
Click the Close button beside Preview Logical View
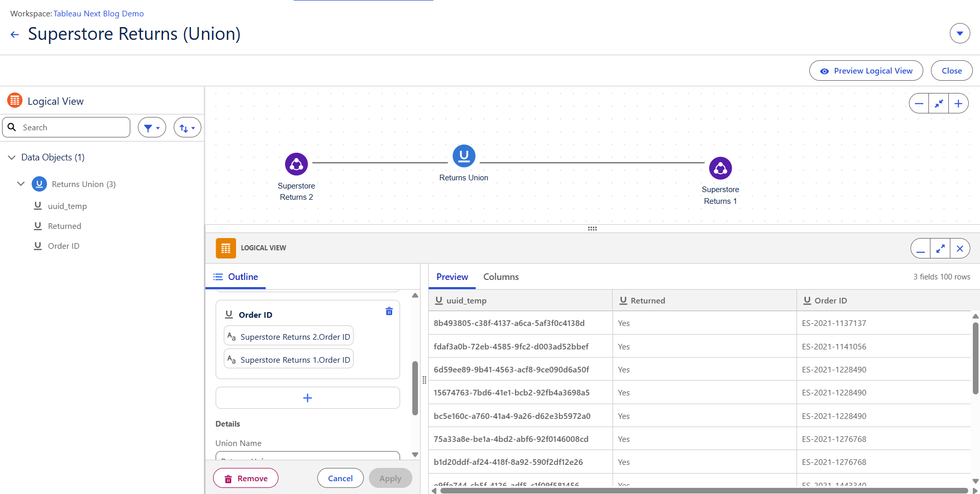click(951, 70)
